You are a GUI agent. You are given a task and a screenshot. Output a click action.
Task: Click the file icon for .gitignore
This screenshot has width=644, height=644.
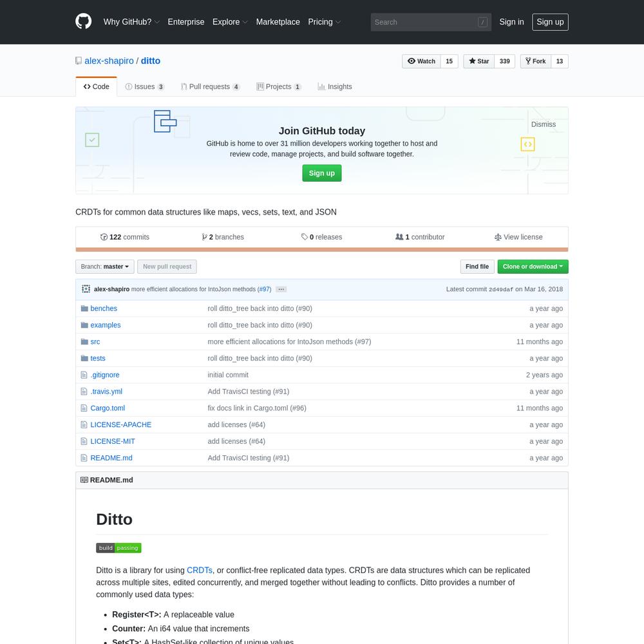pos(84,375)
